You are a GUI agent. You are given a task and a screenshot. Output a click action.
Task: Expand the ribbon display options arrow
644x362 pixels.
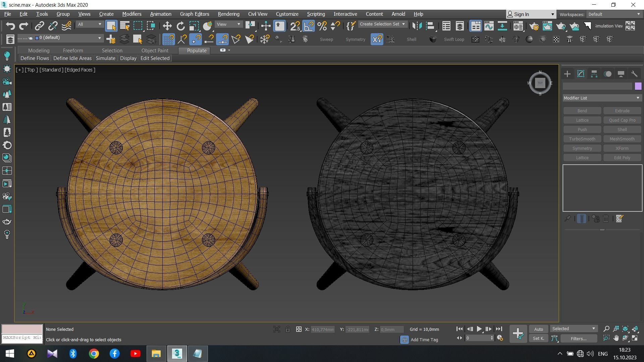tap(229, 50)
